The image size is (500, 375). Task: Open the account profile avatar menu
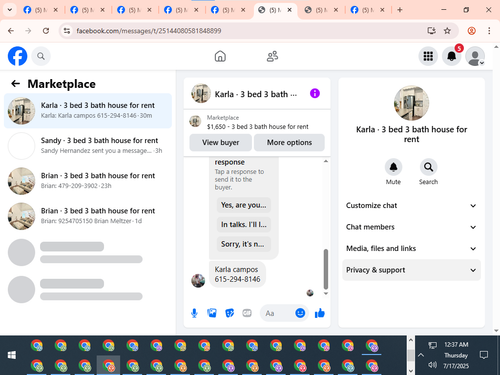coord(475,56)
